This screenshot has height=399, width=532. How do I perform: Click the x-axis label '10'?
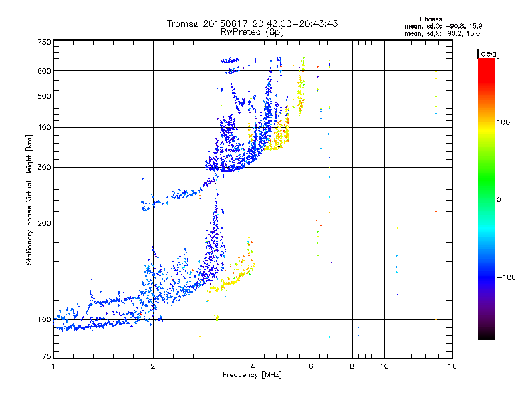384,366
